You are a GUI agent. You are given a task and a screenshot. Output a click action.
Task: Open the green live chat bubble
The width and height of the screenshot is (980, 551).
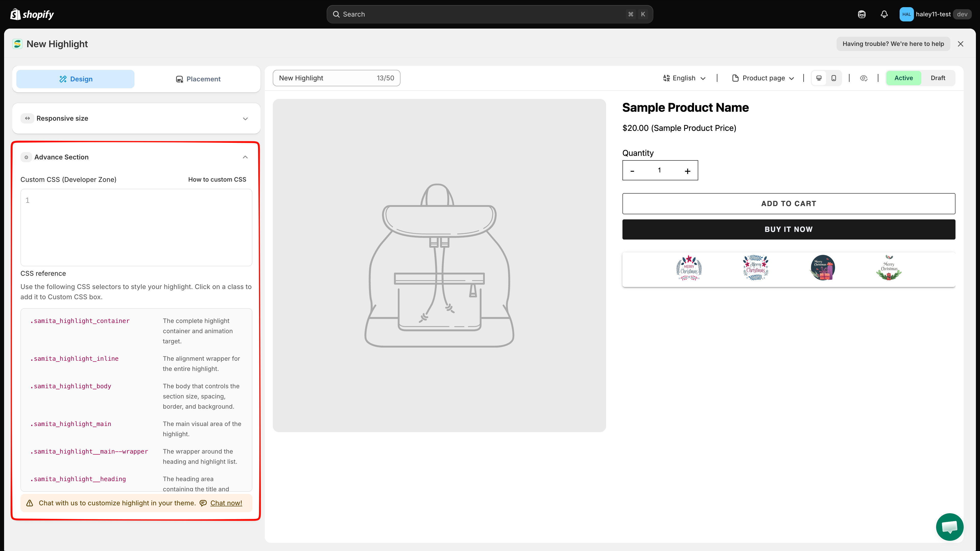[950, 527]
